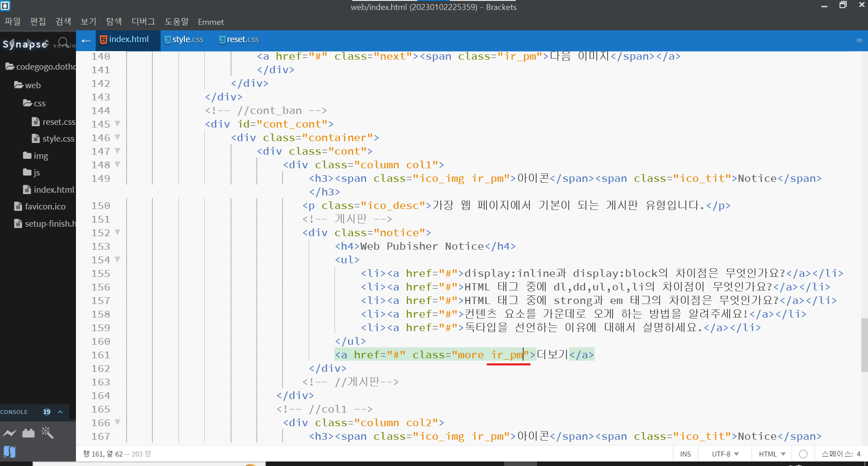
Task: Open the 디버그 menu
Action: 143,22
